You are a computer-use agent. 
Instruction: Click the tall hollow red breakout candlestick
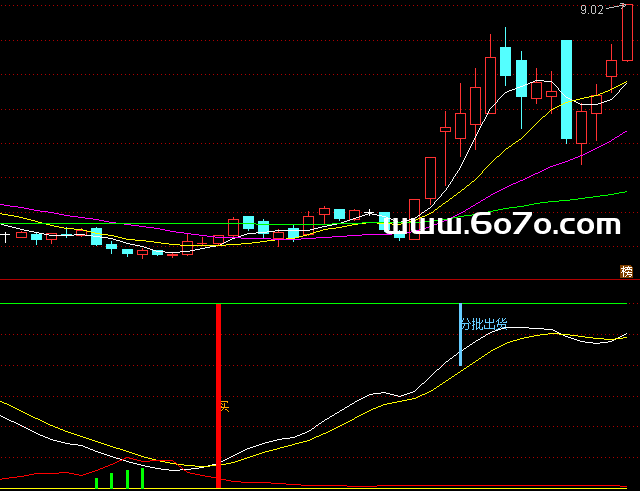pyautogui.click(x=431, y=178)
